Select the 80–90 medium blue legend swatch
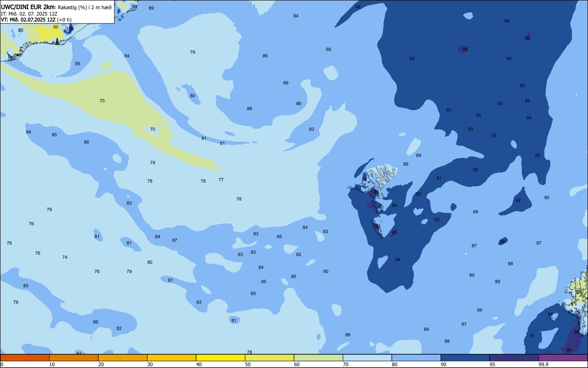This screenshot has height=368, width=588. click(416, 357)
